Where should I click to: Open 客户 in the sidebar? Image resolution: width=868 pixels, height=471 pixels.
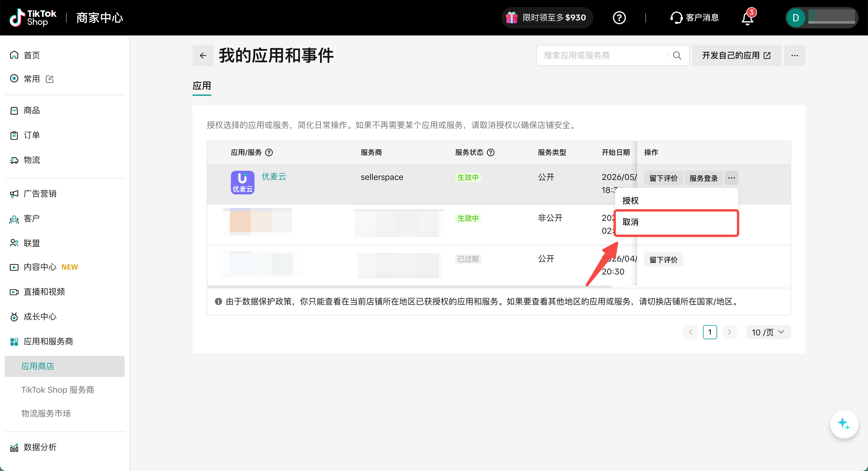[x=65, y=218]
